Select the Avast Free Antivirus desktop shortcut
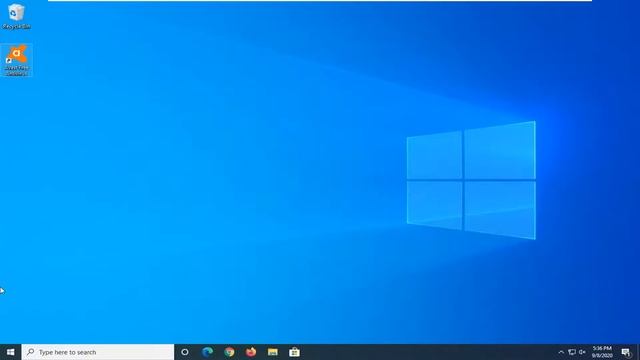The image size is (640, 360). (x=16, y=60)
